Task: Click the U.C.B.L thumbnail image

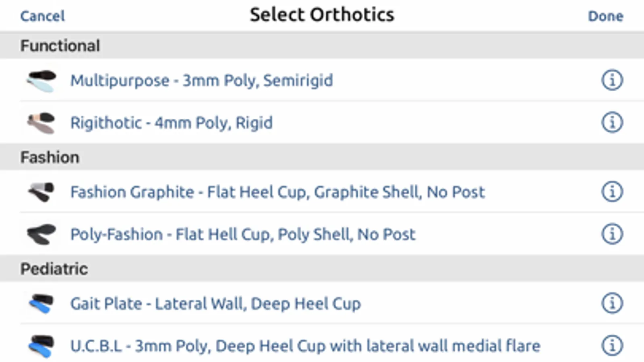Action: (x=41, y=346)
